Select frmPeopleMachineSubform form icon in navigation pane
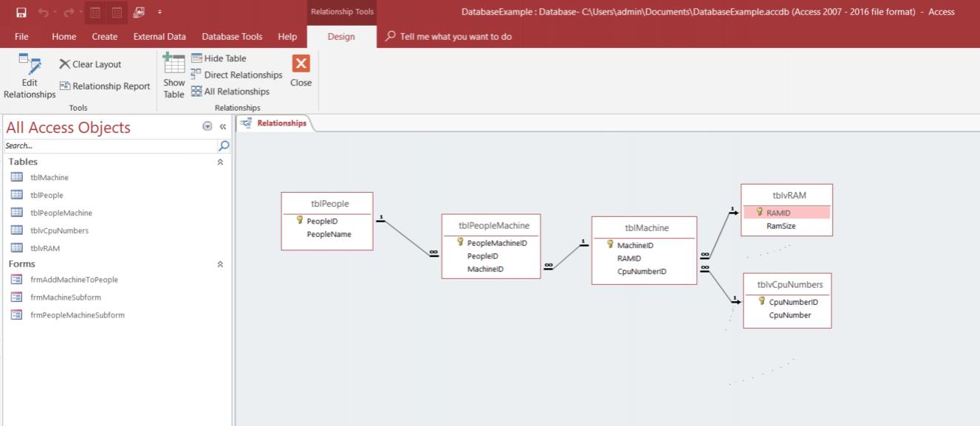Image resolution: width=980 pixels, height=426 pixels. (16, 315)
